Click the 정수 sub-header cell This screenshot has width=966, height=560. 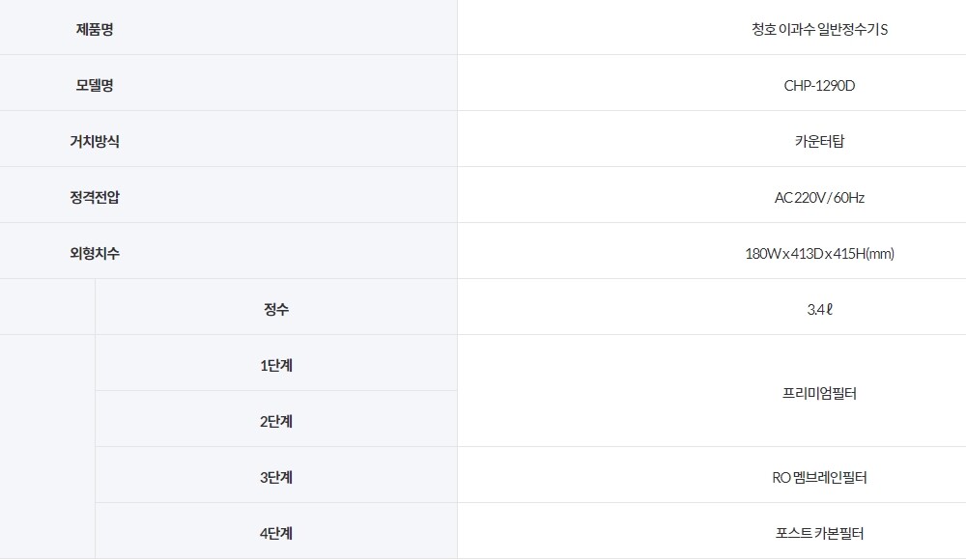point(276,310)
